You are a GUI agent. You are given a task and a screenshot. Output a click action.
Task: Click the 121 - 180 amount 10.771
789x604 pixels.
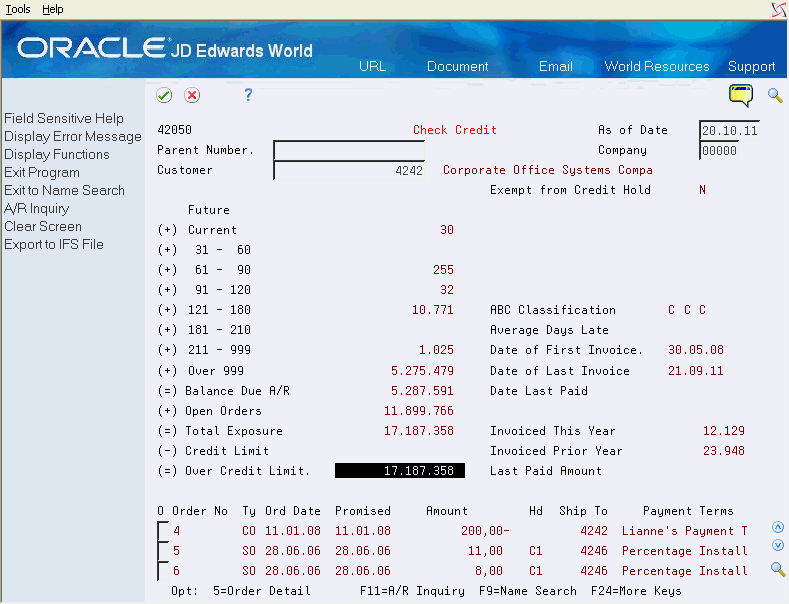pos(433,310)
